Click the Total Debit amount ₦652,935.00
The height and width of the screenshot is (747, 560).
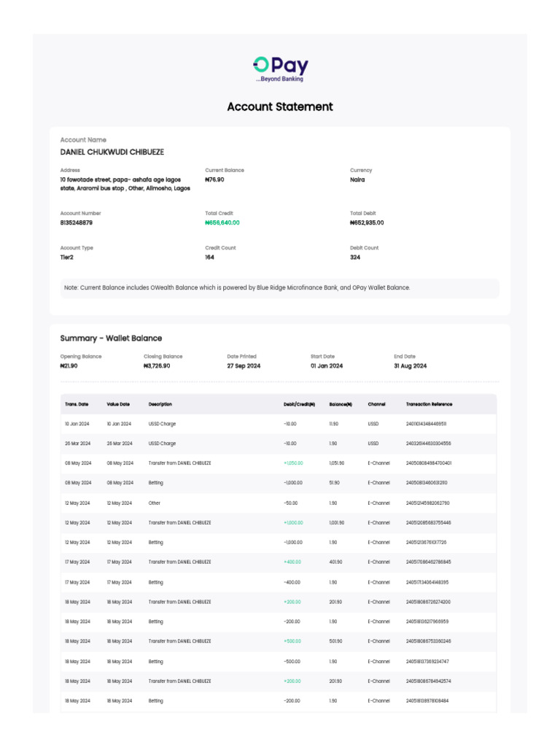[x=367, y=222]
